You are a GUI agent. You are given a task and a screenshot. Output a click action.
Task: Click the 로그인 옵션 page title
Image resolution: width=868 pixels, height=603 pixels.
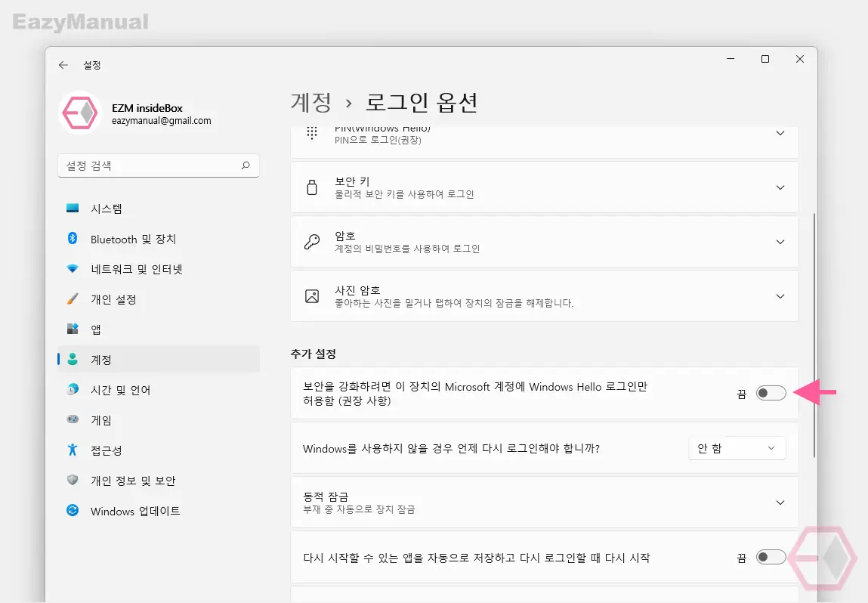pyautogui.click(x=422, y=102)
